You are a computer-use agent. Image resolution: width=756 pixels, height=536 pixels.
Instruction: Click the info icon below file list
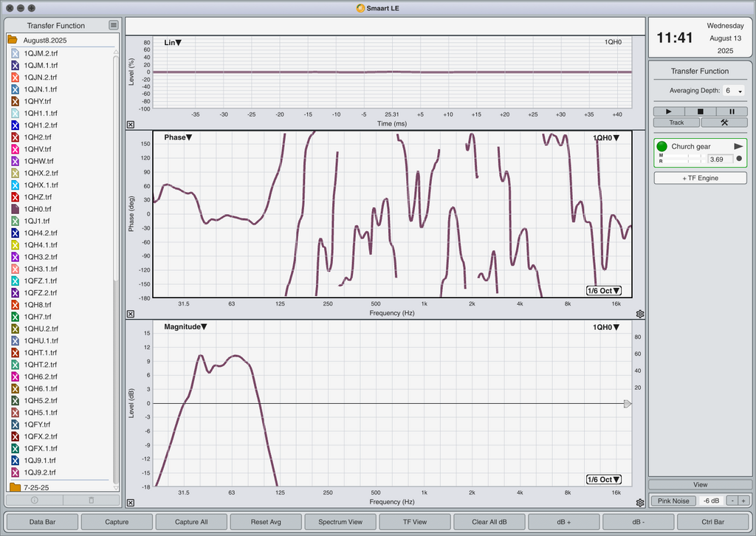pos(34,501)
